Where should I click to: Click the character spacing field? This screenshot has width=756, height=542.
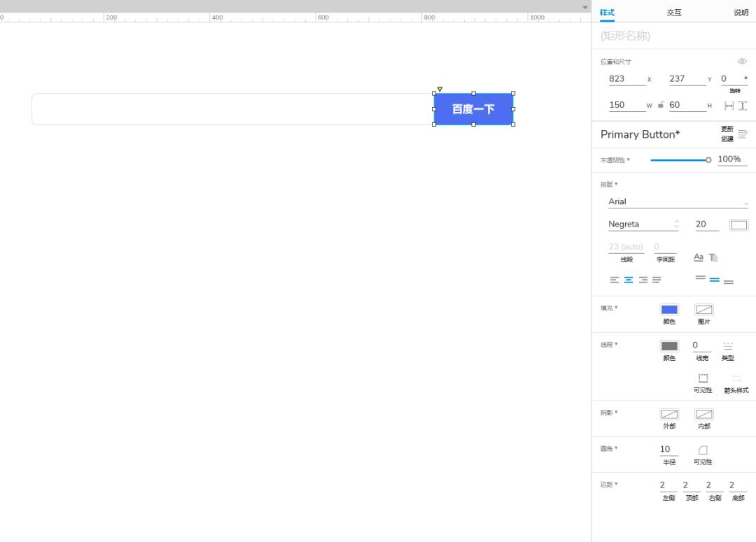(666, 247)
